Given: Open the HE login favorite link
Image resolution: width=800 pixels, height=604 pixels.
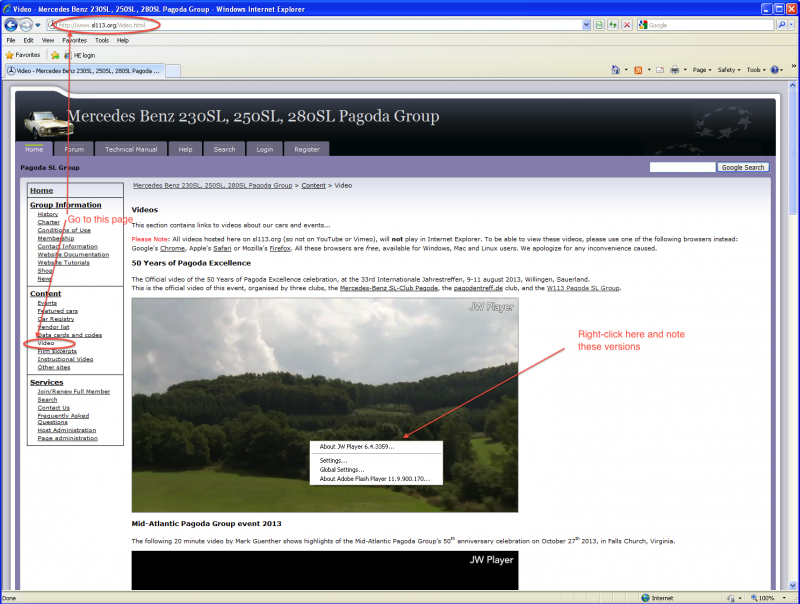Looking at the screenshot, I should pos(80,55).
